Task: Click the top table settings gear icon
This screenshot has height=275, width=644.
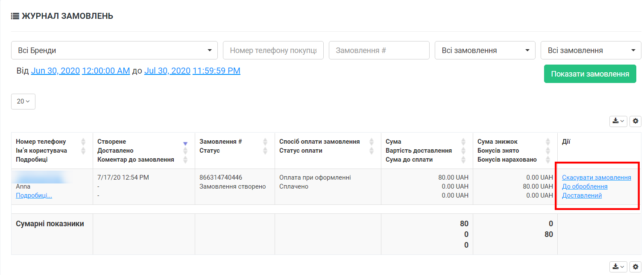Action: click(x=635, y=121)
